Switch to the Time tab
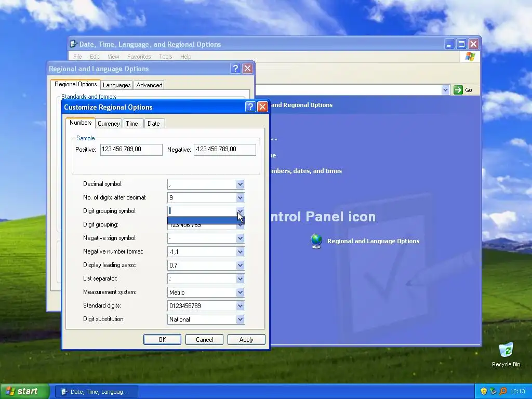 tap(132, 124)
